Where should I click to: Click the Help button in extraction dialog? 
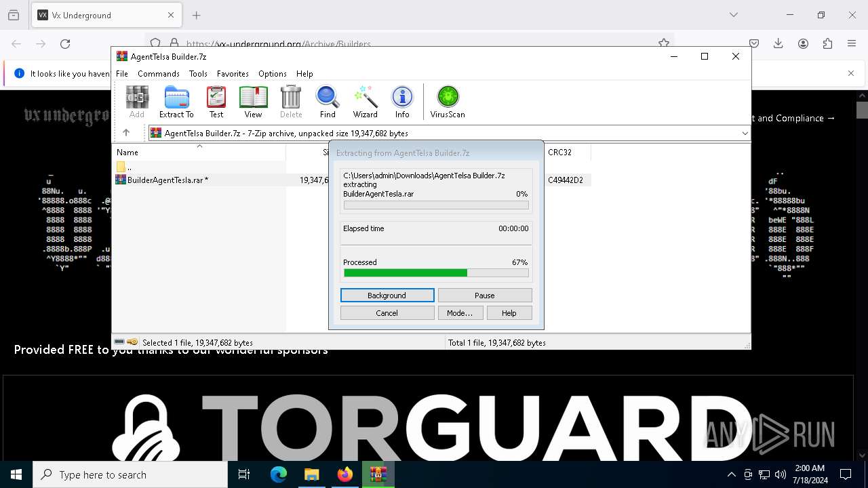coord(509,313)
